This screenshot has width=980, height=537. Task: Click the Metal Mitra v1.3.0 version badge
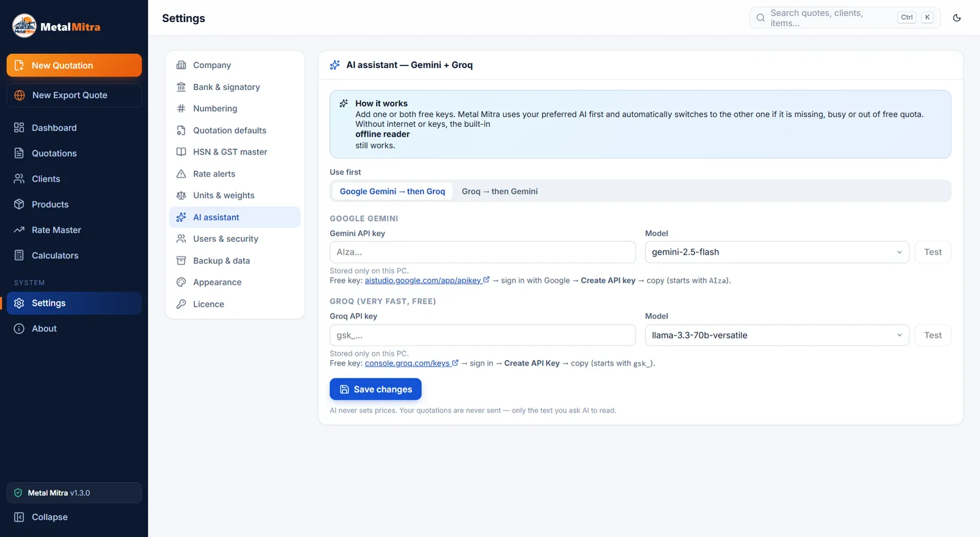pos(74,493)
